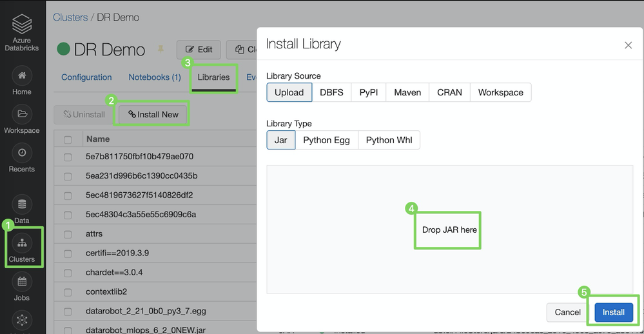Select Maven as library source
644x334 pixels.
407,92
